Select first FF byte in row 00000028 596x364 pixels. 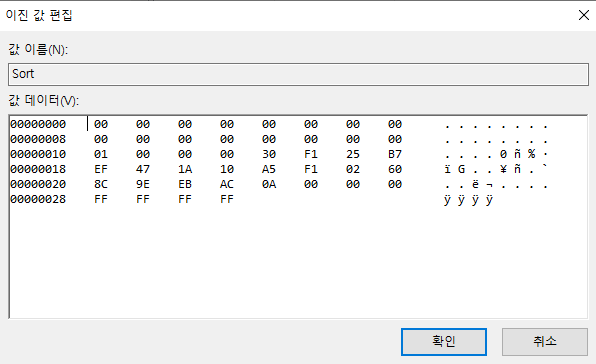pyautogui.click(x=101, y=199)
